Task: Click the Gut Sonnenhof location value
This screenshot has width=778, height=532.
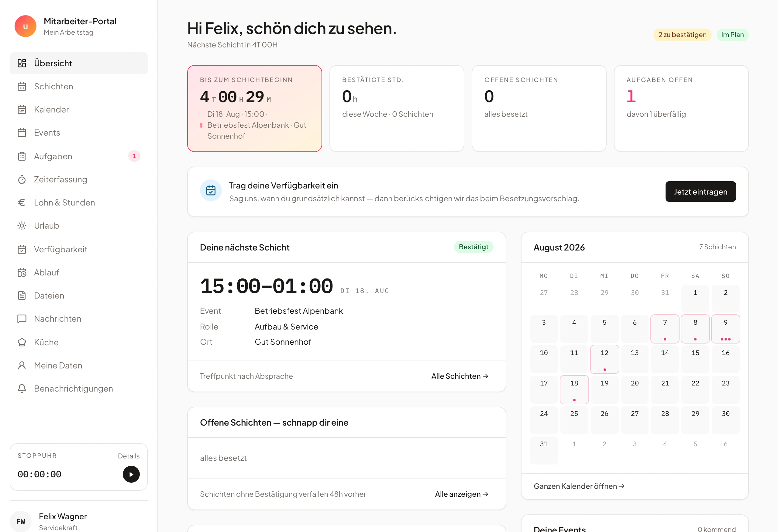Action: tap(283, 342)
